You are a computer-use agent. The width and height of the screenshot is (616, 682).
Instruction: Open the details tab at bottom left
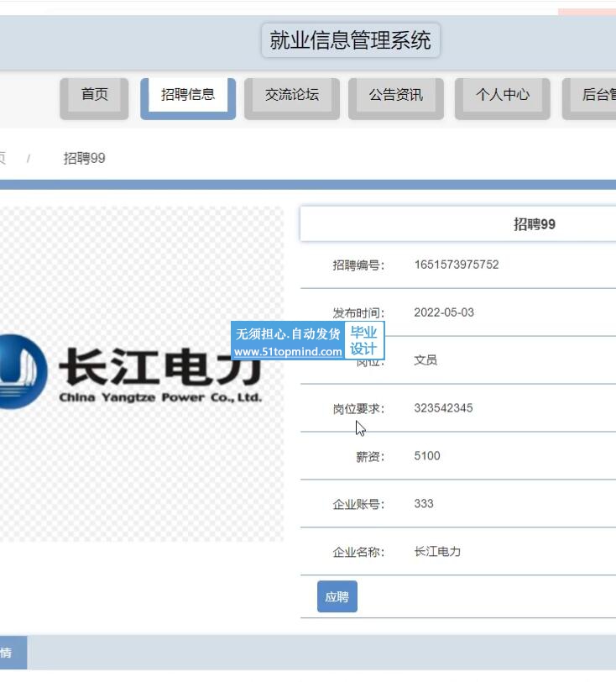point(13,653)
